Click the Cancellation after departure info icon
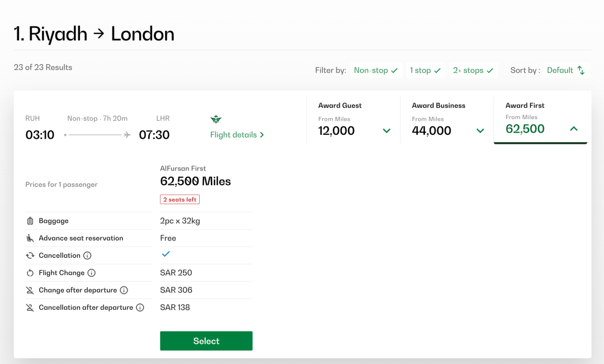The image size is (604, 364). click(140, 308)
